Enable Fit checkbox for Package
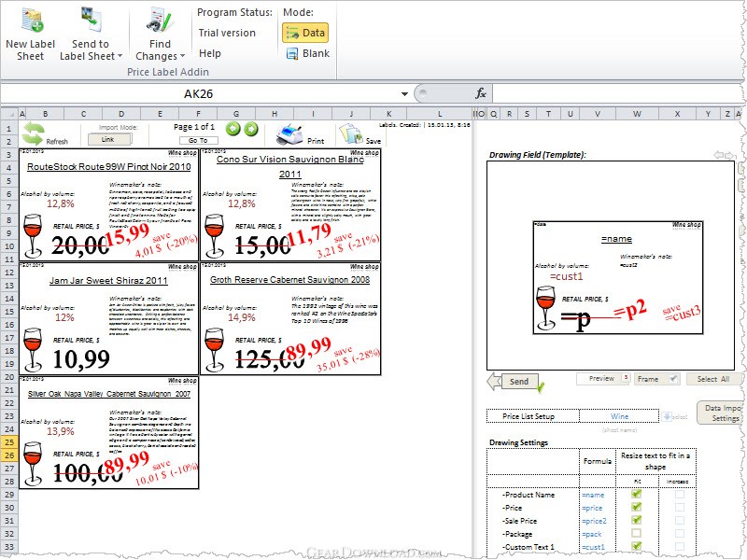This screenshot has height=560, width=747. (636, 533)
